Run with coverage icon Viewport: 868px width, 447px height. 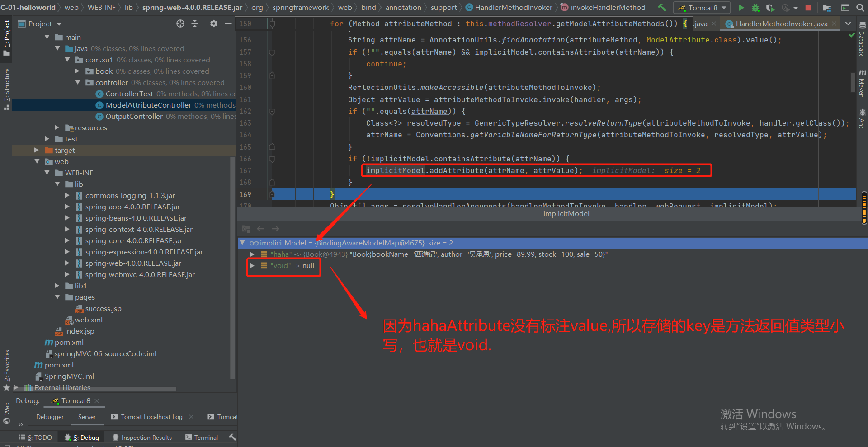pyautogui.click(x=770, y=8)
